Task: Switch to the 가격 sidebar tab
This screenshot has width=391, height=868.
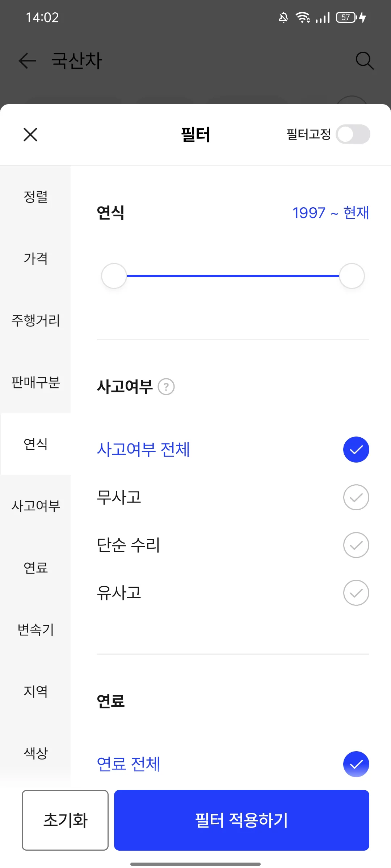Action: point(35,259)
